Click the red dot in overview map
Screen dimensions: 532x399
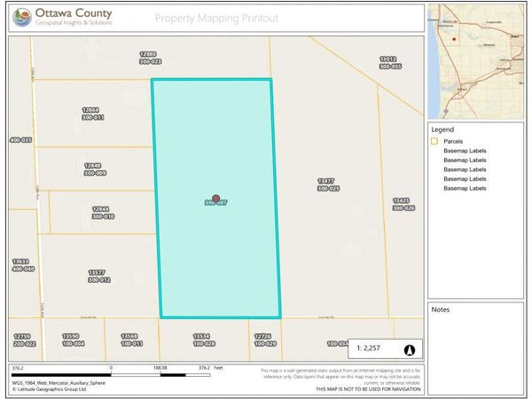point(454,39)
